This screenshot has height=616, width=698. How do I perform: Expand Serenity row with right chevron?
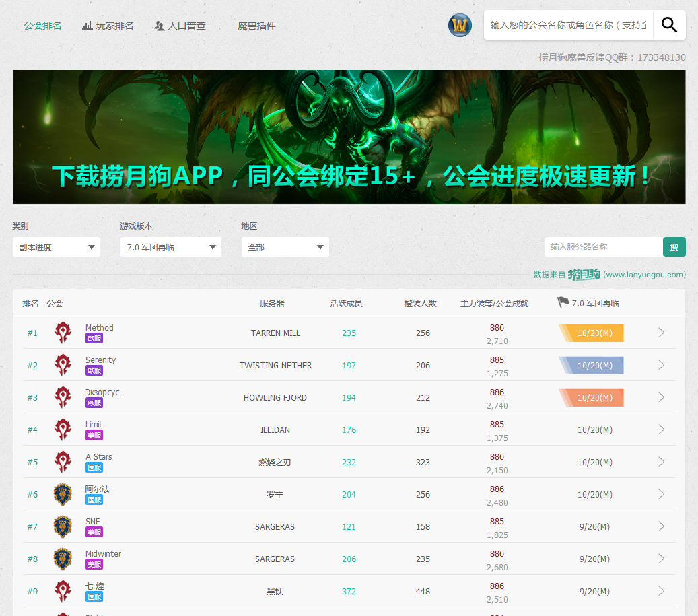click(x=662, y=365)
